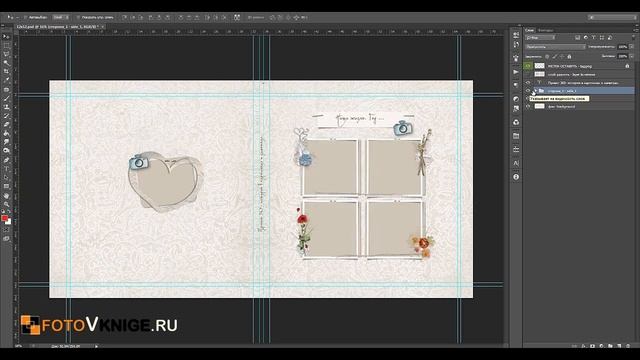The width and height of the screenshot is (640, 360).
Task: Select the Brush tool
Action: (6, 98)
